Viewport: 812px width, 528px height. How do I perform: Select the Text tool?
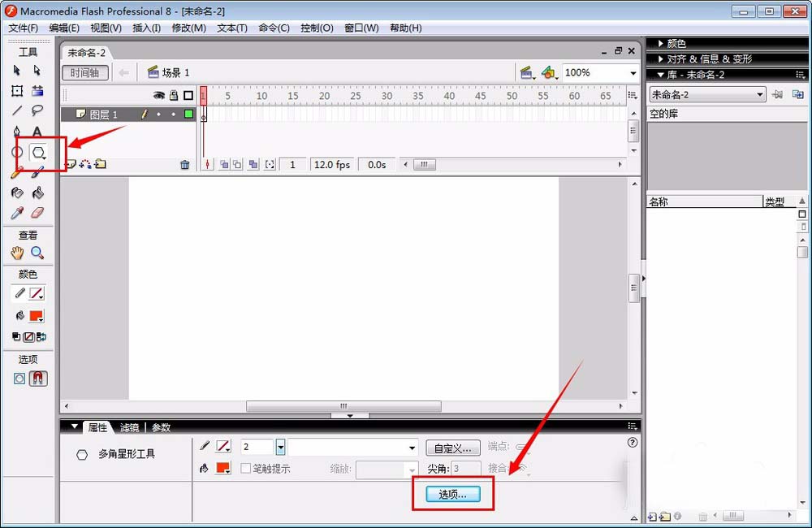[x=37, y=132]
